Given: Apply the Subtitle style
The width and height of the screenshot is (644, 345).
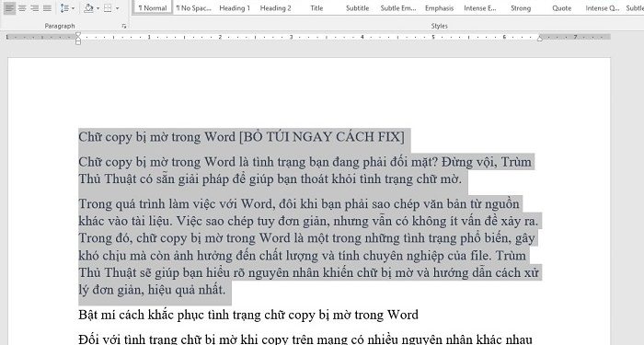Looking at the screenshot, I should pyautogui.click(x=357, y=7).
